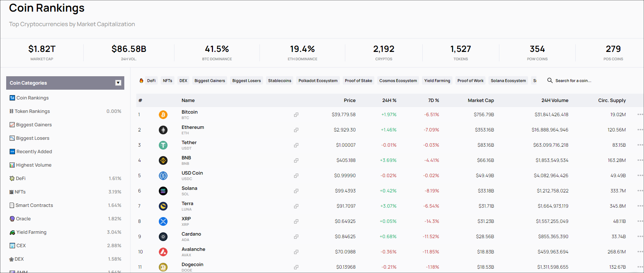This screenshot has height=273, width=644.
Task: Filter by Stablecoins tag chip
Action: pos(280,81)
